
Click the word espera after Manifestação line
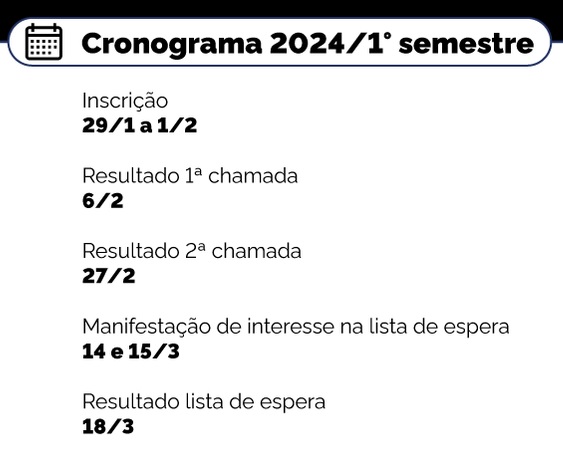476,329
